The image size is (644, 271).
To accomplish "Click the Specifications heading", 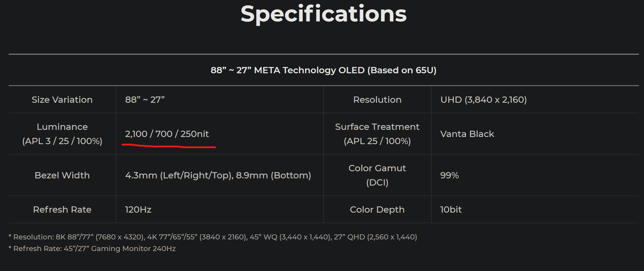I will pos(324,14).
